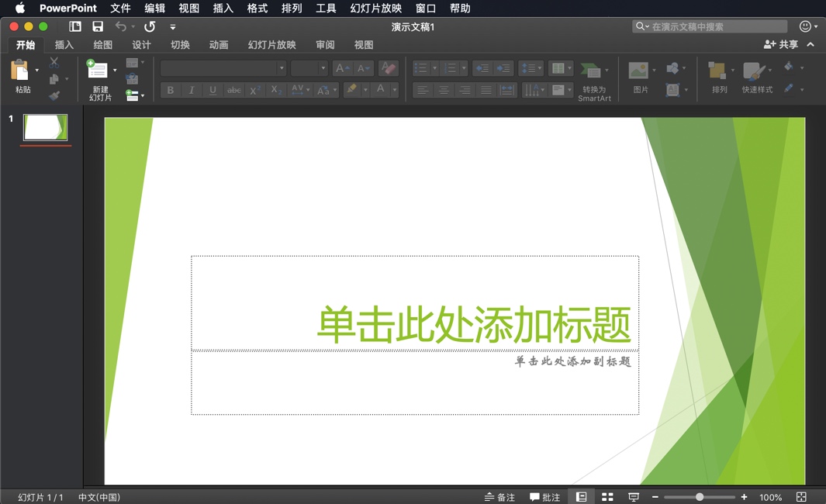This screenshot has width=826, height=504.
Task: Open the 幻灯片放映 menu in the menu bar
Action: pyautogui.click(x=375, y=9)
